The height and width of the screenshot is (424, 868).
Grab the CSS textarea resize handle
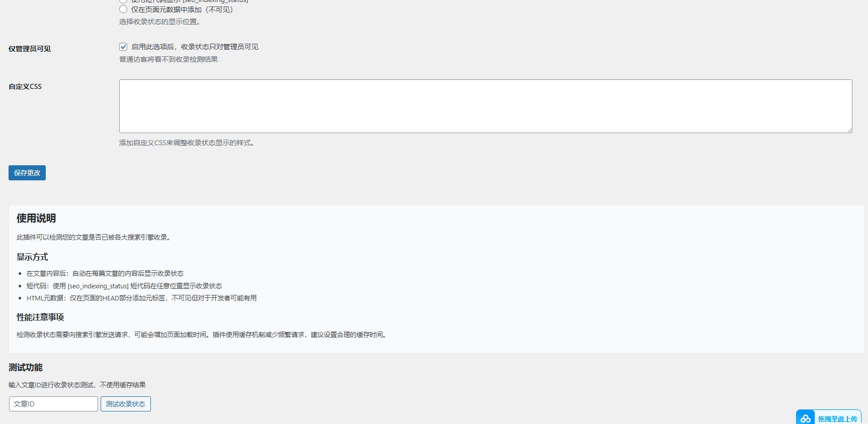coord(849,130)
